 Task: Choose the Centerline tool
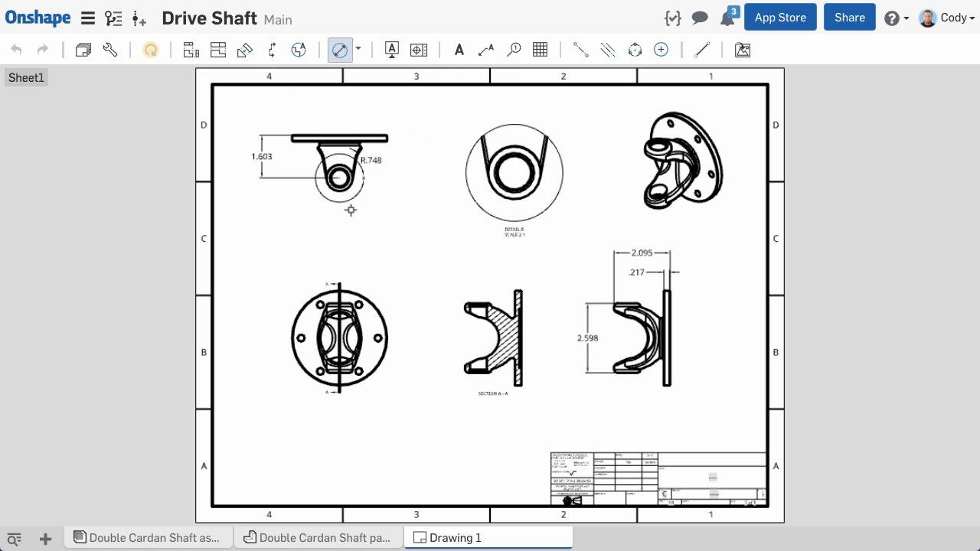580,49
